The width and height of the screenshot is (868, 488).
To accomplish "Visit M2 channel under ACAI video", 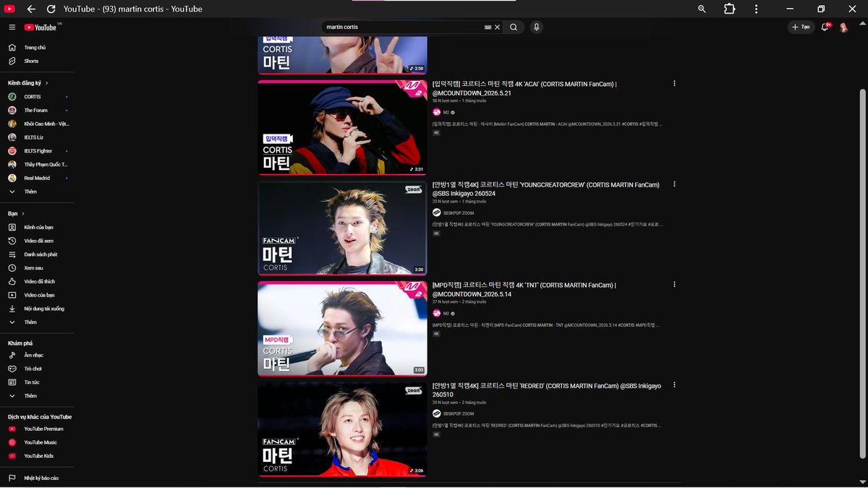I will pyautogui.click(x=446, y=113).
